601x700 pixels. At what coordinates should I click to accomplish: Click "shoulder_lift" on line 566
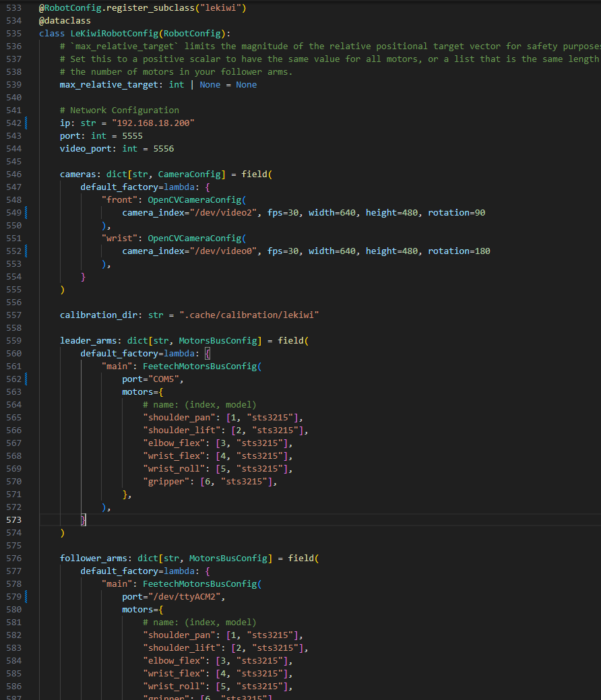[182, 431]
